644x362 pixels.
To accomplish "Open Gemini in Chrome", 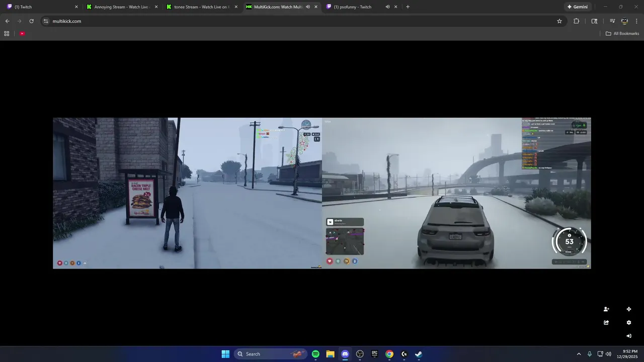I will 577,7.
